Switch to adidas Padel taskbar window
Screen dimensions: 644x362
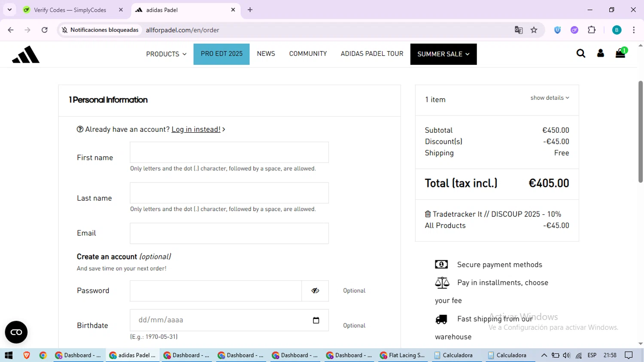tap(133, 355)
